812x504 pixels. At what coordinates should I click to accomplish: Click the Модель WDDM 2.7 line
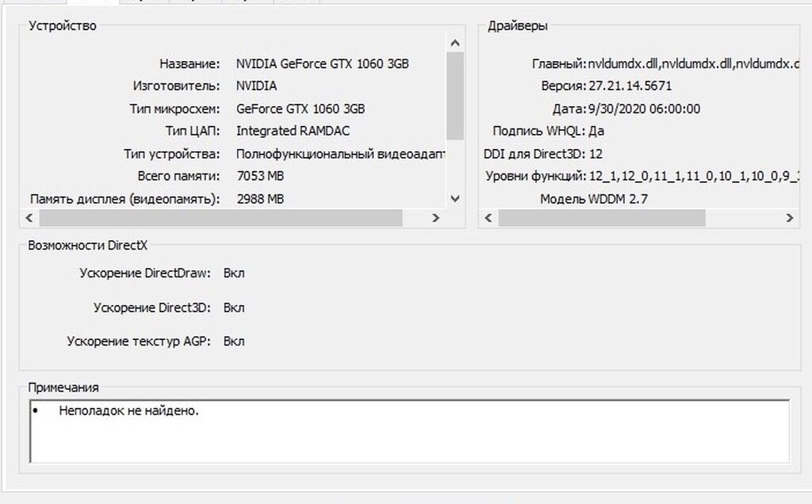593,199
